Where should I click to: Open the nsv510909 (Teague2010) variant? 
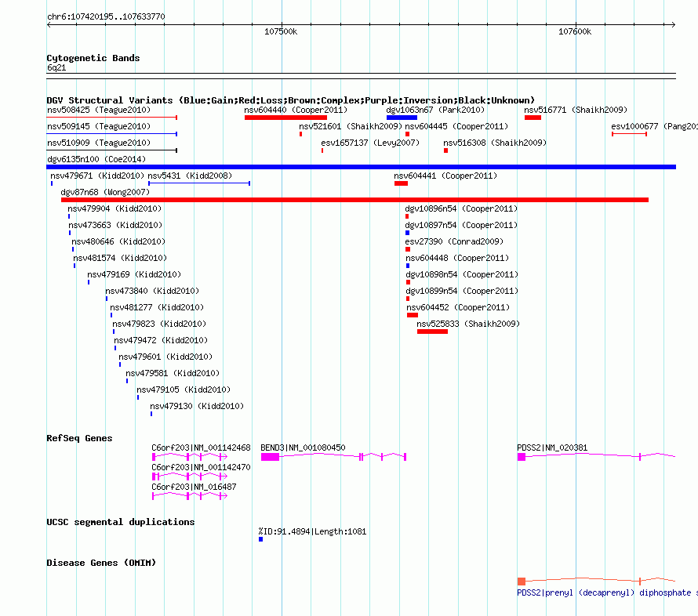(99, 143)
